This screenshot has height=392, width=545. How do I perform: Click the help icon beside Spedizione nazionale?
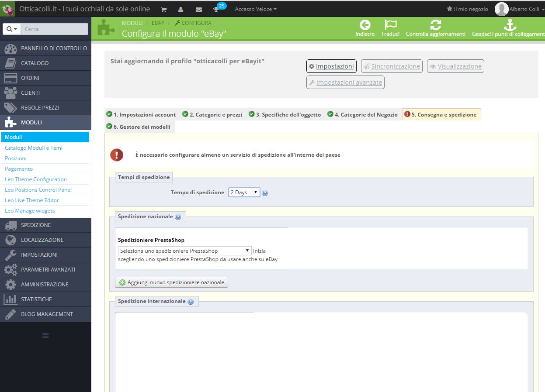[178, 217]
